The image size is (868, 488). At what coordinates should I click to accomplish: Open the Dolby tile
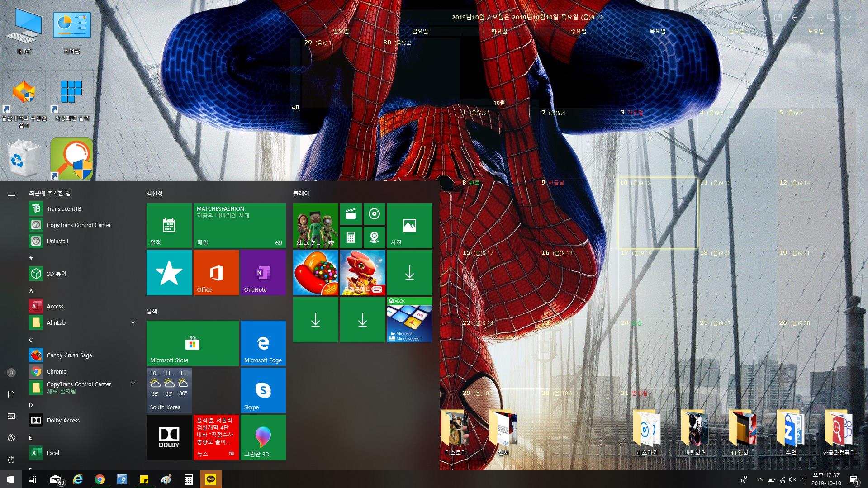click(169, 437)
